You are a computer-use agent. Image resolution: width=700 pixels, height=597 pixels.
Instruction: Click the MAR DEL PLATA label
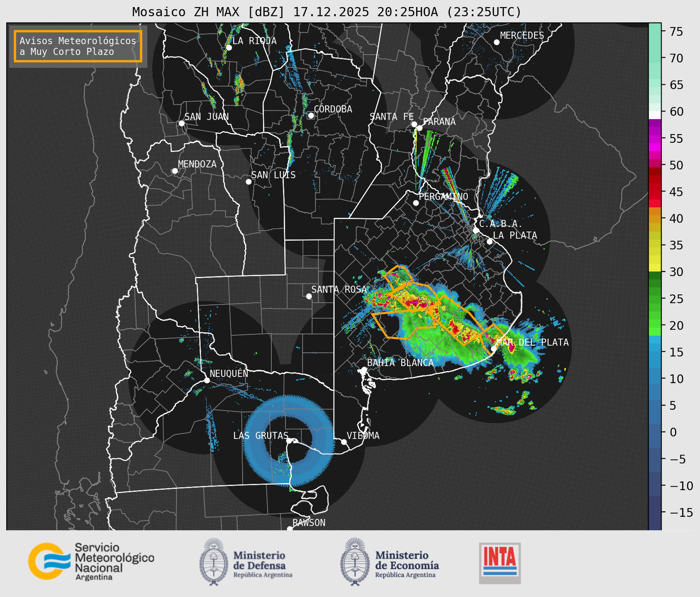(x=533, y=343)
